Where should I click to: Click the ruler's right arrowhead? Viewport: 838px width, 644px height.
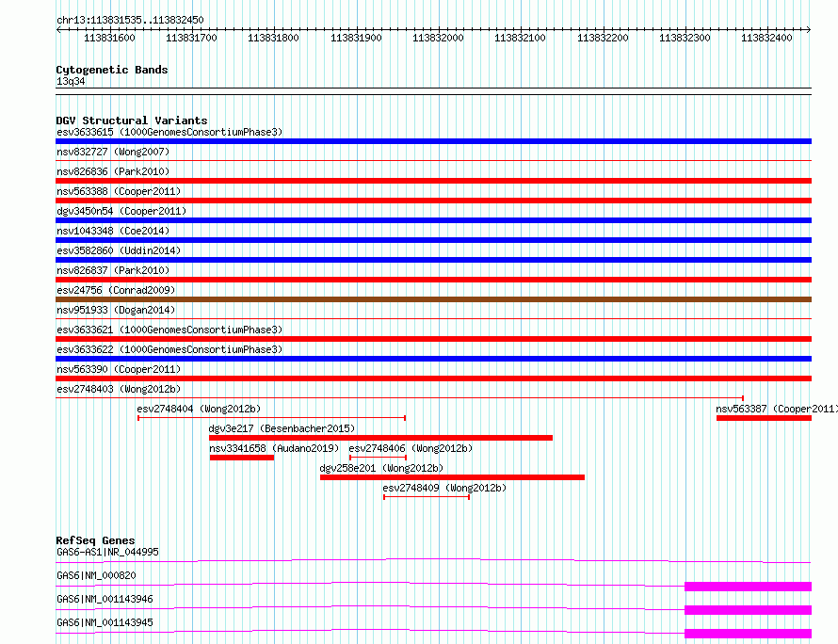809,29
